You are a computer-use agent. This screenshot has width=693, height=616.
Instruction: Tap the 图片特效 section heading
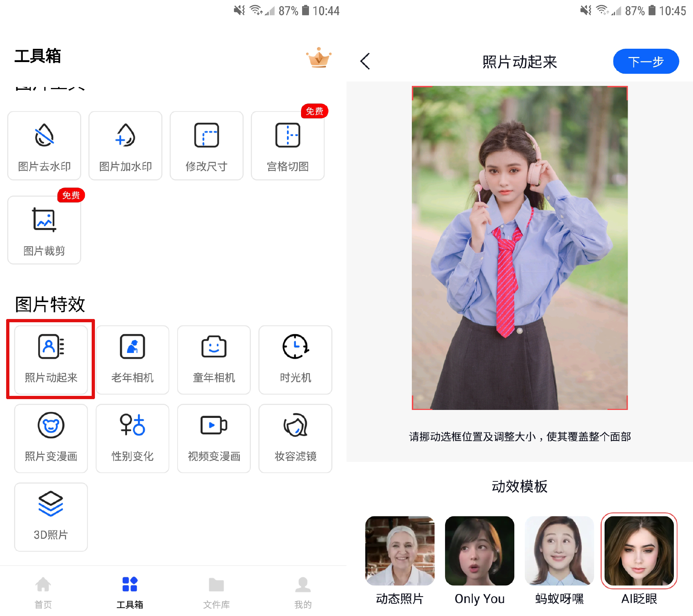coord(50,304)
